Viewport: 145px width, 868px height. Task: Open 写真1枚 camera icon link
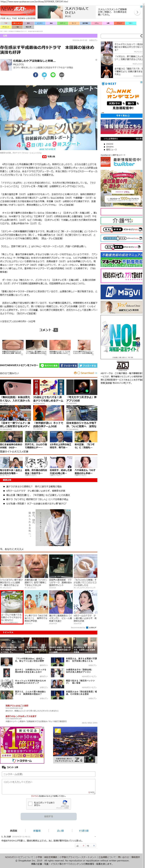click(x=49, y=157)
